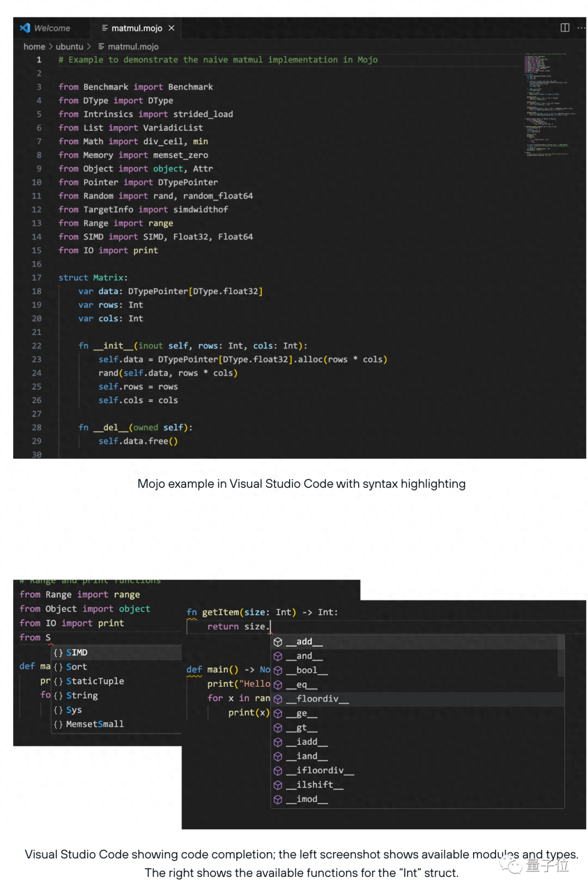
Task: Open the editor more actions ellipsis
Action: click(581, 28)
